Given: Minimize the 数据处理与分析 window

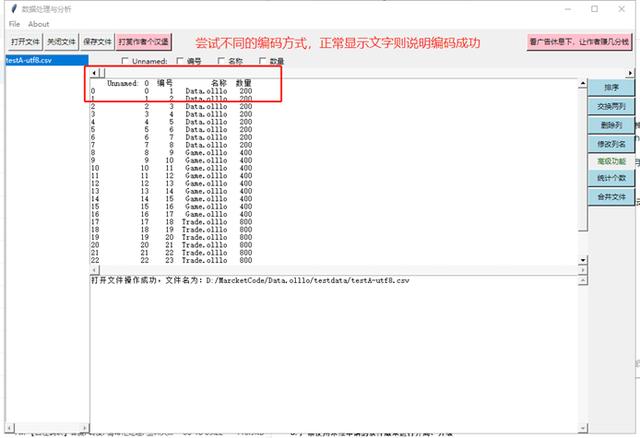Looking at the screenshot, I should (568, 9).
